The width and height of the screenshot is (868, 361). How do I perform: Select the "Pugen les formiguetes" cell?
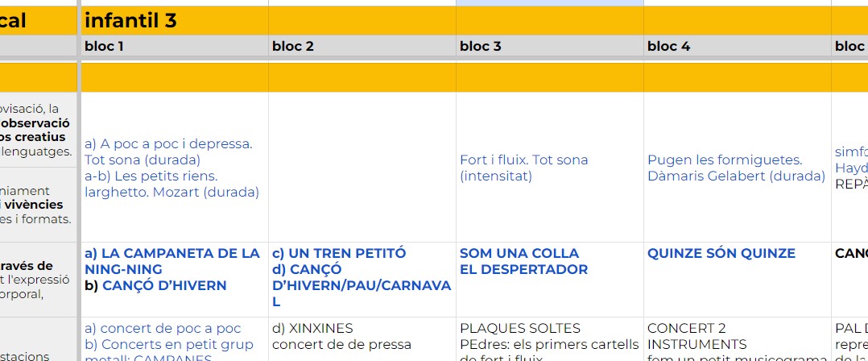click(x=737, y=168)
